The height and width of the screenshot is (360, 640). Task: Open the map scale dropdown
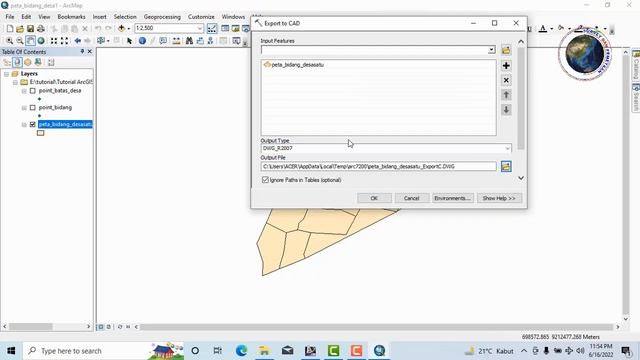[200, 28]
